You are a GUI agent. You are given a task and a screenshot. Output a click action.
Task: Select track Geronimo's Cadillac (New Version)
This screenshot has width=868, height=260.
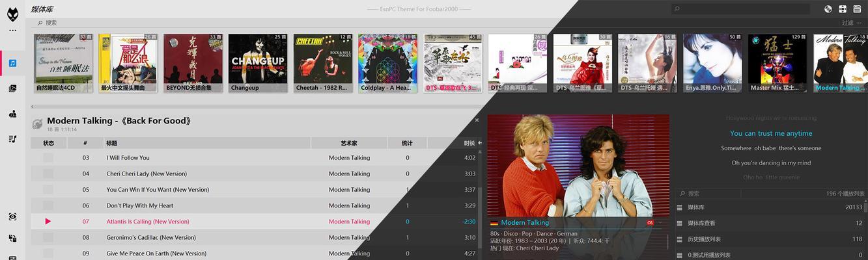click(x=151, y=238)
